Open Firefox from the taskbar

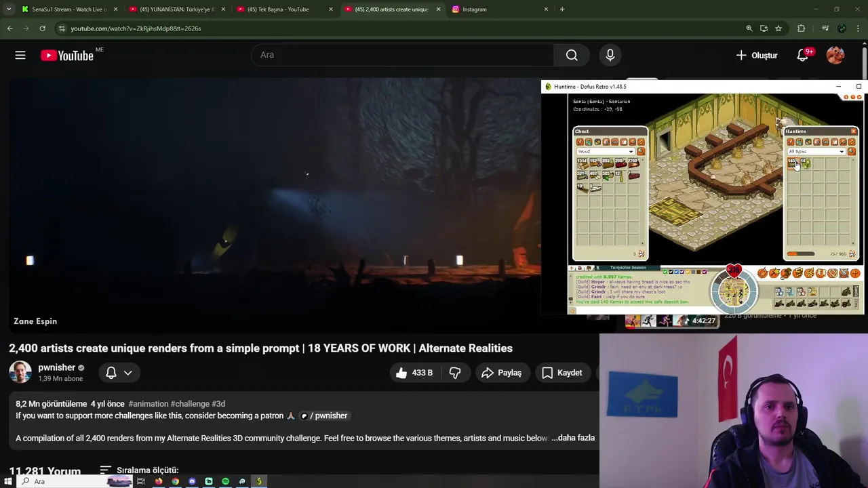coord(159,481)
